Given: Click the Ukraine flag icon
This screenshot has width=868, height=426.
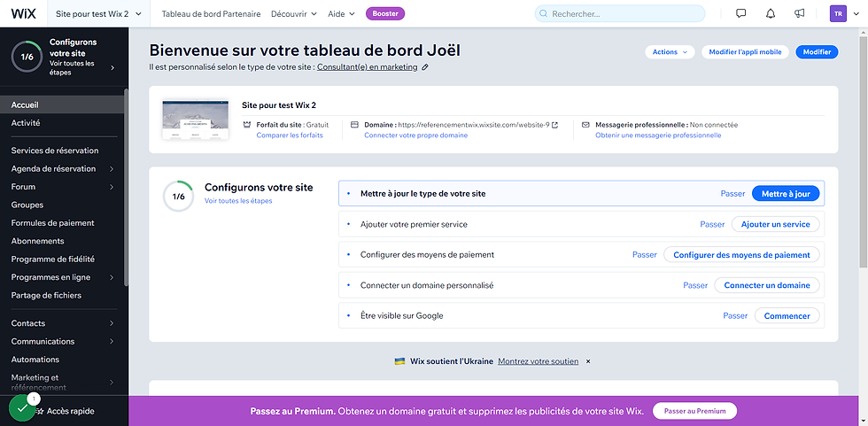Looking at the screenshot, I should [x=399, y=361].
